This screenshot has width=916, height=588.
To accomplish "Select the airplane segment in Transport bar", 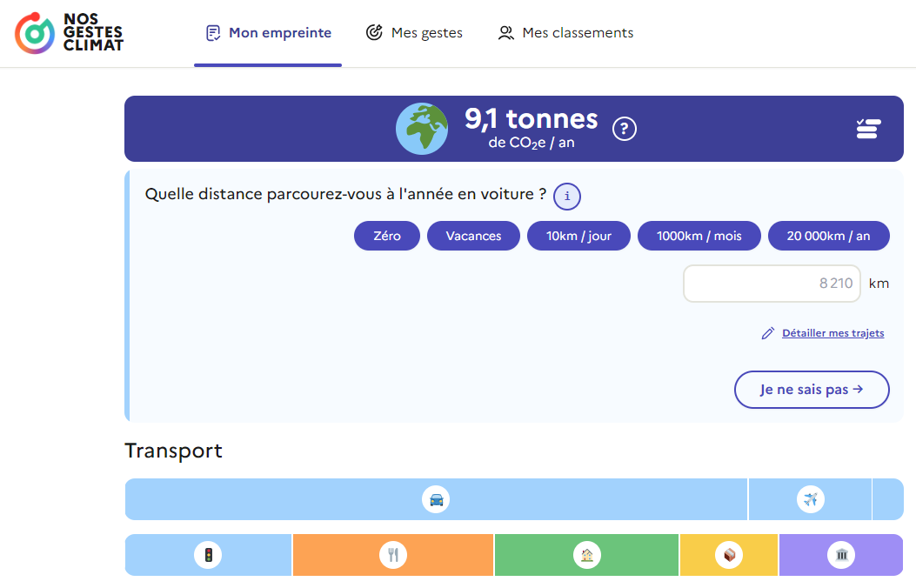I will coord(810,499).
